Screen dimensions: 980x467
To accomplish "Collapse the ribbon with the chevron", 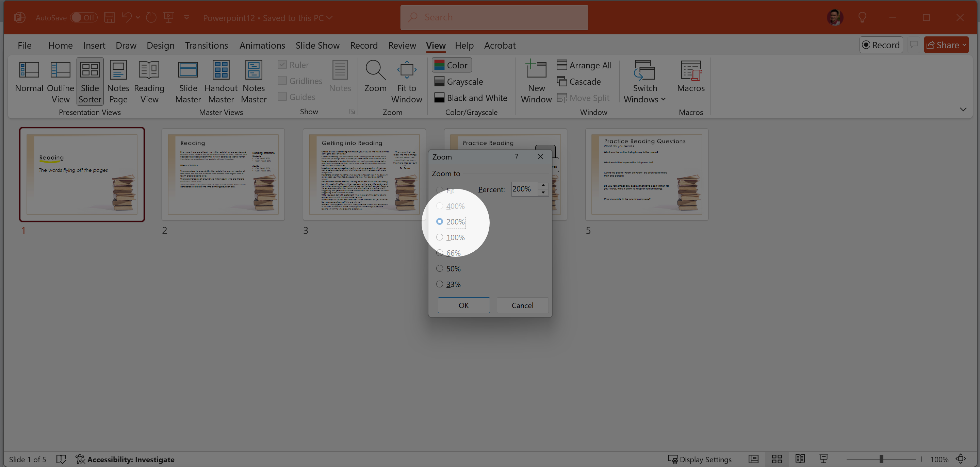I will 963,110.
